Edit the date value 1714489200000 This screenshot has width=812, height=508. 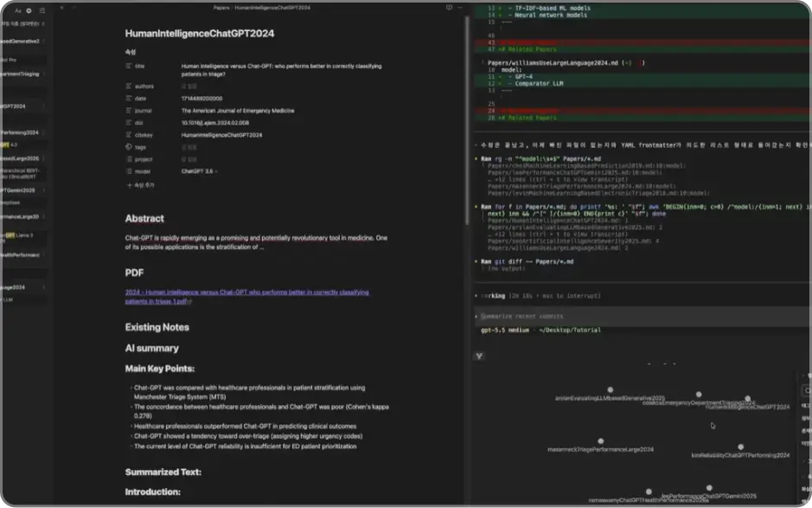(202, 99)
